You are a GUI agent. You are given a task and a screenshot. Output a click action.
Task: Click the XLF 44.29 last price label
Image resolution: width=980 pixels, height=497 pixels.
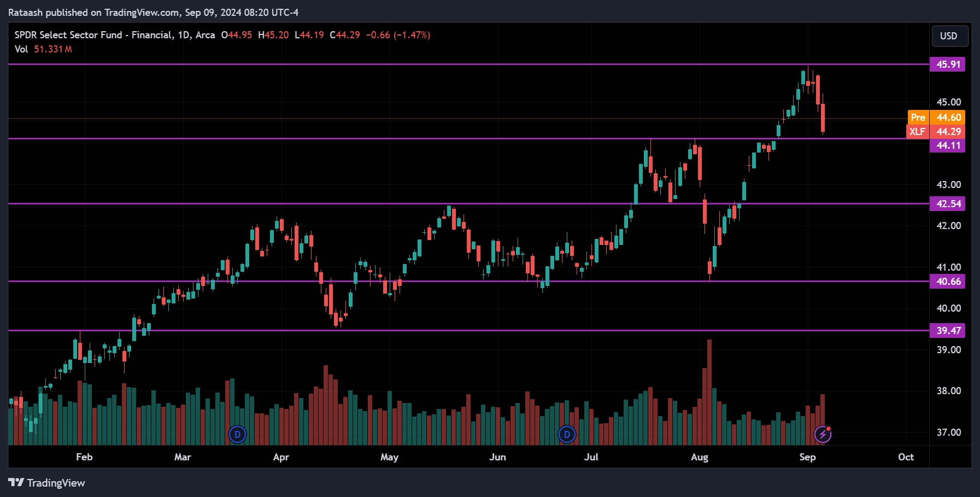coord(936,132)
